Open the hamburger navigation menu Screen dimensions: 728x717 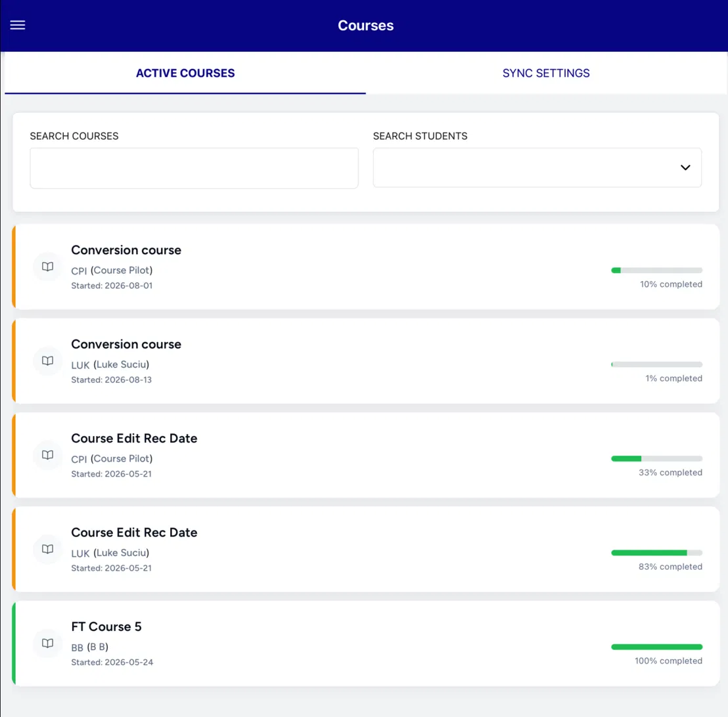tap(18, 25)
